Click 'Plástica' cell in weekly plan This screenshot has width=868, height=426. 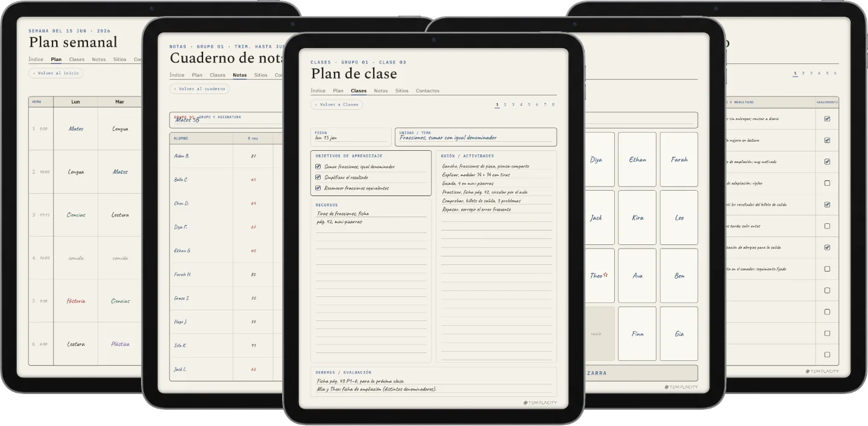pos(120,344)
